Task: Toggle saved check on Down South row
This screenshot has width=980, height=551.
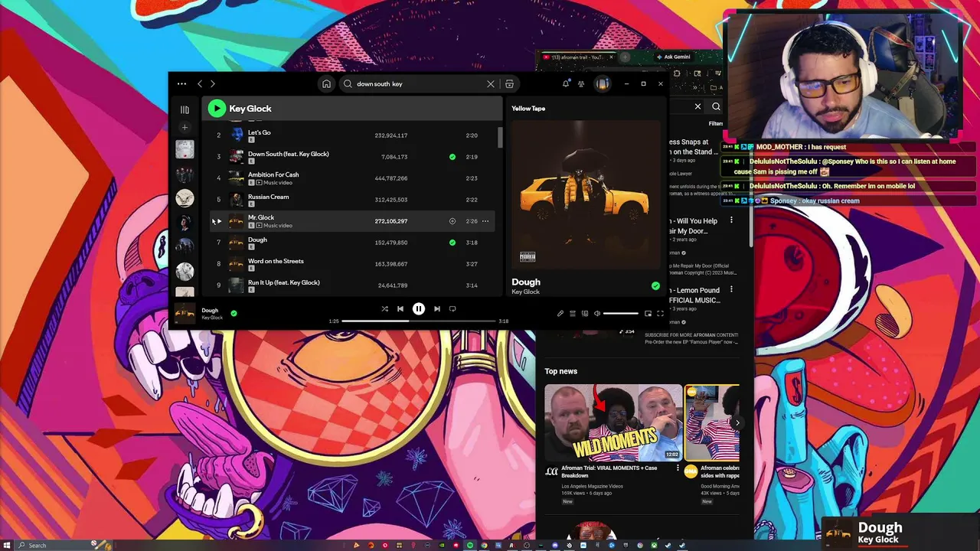Action: click(452, 157)
